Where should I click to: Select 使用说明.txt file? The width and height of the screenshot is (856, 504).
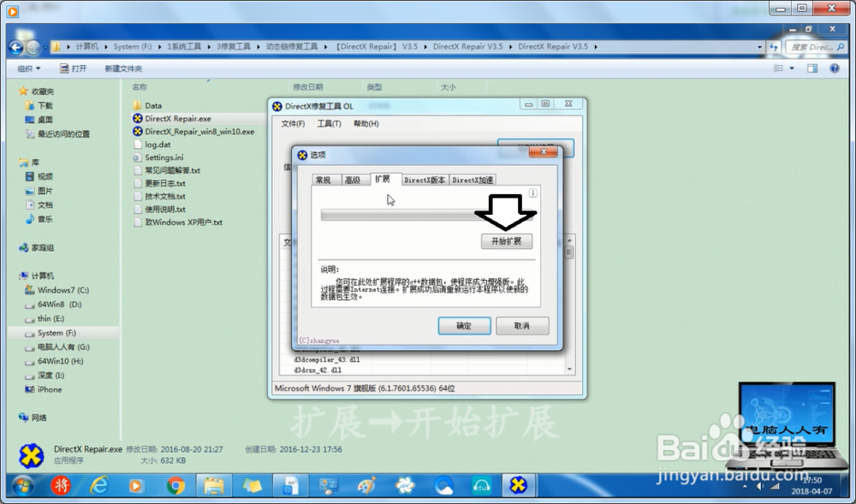(159, 209)
